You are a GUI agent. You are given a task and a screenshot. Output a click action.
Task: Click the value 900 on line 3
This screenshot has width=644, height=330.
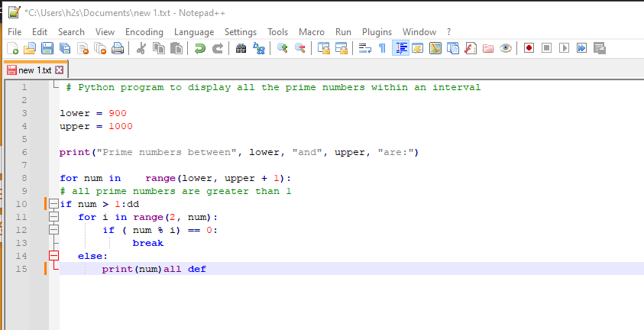[118, 113]
